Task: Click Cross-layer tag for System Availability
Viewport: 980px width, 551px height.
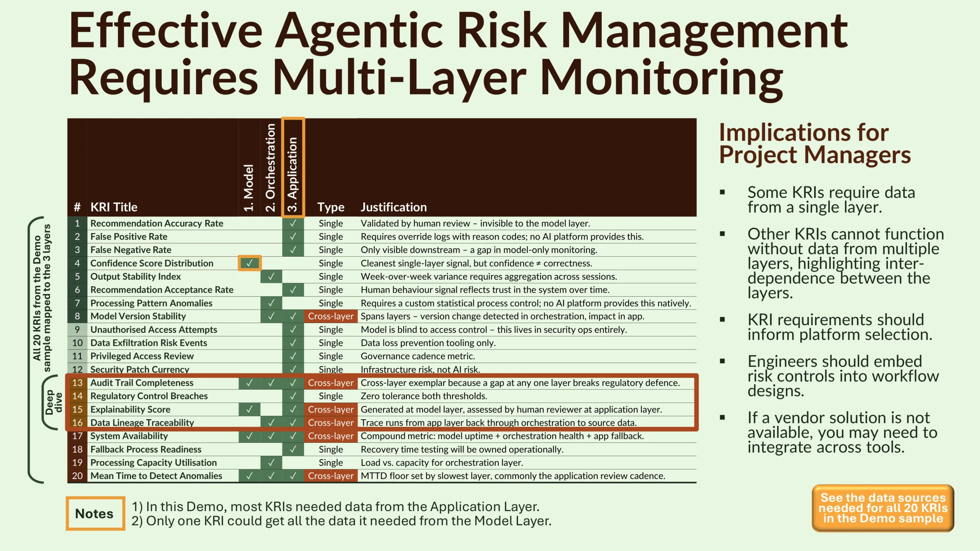Action: 331,436
